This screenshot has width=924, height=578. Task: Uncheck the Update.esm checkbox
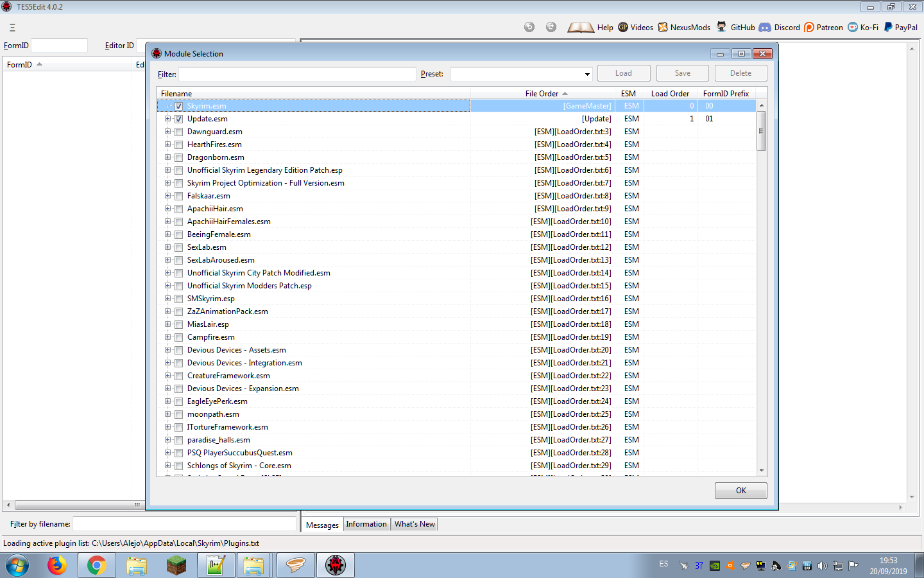(x=179, y=119)
